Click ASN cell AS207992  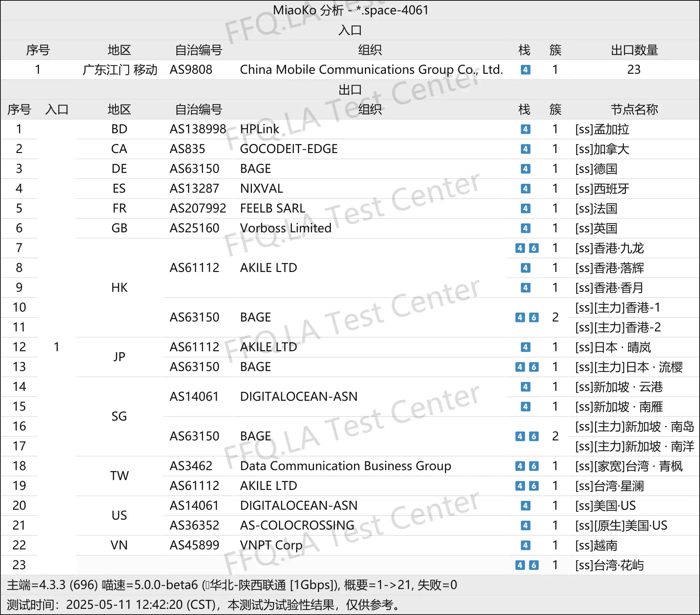click(x=198, y=208)
